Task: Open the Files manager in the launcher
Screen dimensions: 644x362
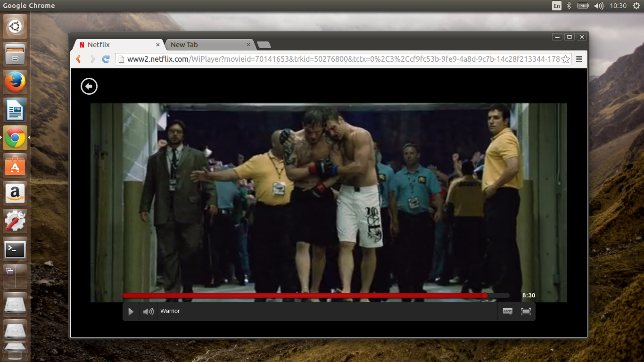Action: click(15, 55)
